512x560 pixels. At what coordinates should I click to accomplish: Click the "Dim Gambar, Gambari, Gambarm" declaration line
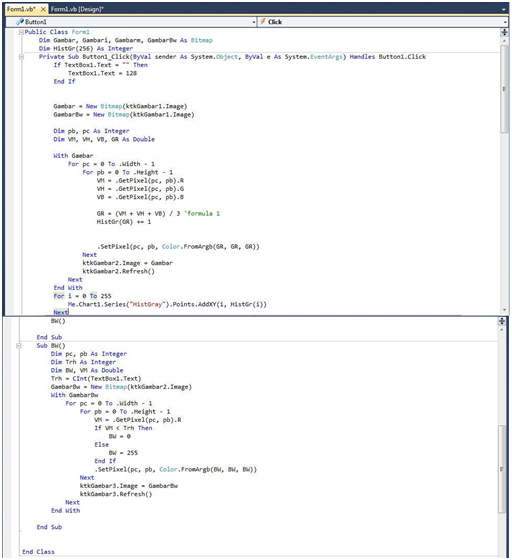click(126, 40)
